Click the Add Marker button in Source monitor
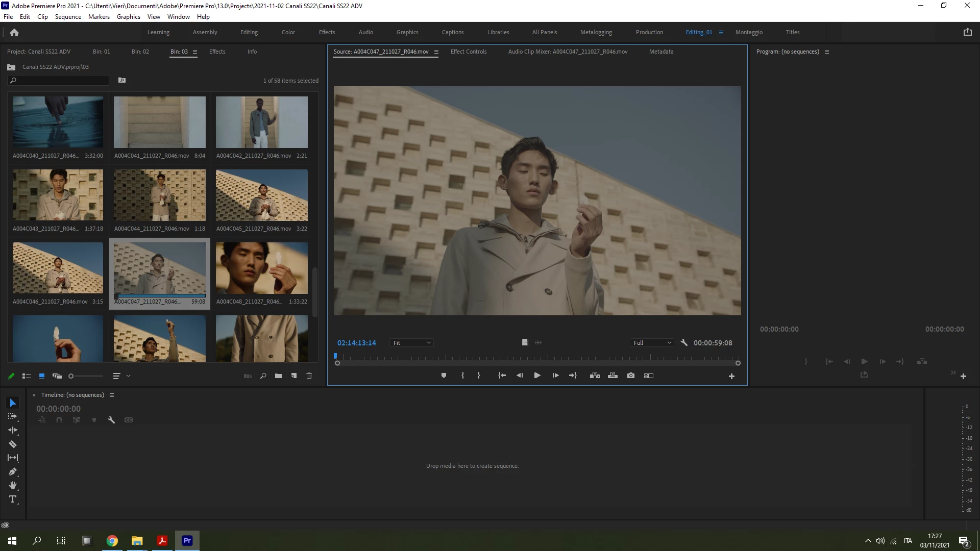Image resolution: width=980 pixels, height=551 pixels. point(444,375)
